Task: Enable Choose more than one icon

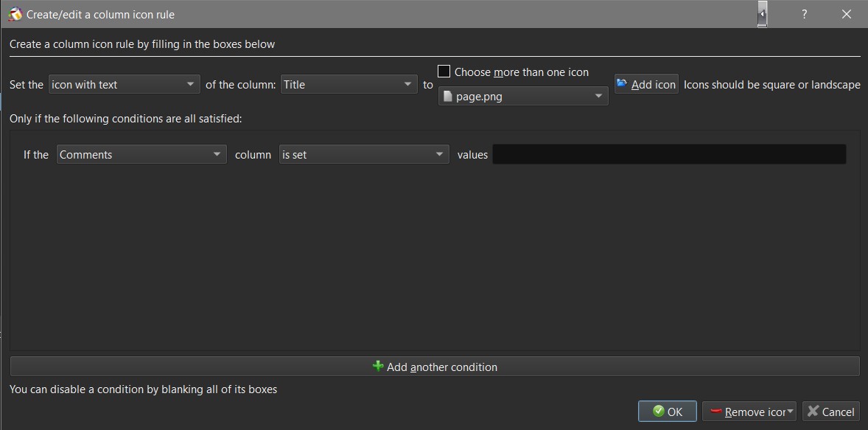Action: click(444, 72)
